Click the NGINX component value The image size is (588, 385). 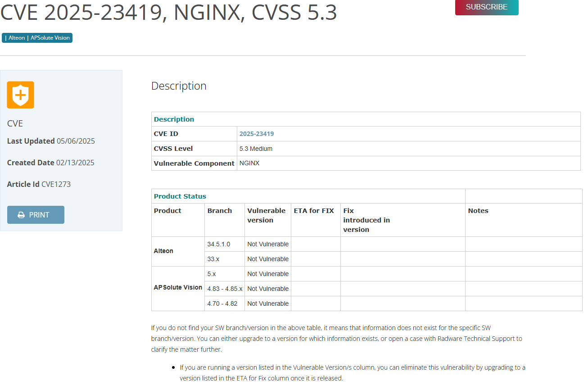(249, 163)
